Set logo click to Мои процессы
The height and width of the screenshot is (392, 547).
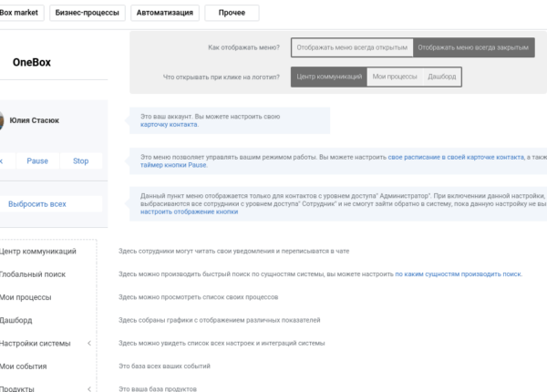tap(394, 77)
